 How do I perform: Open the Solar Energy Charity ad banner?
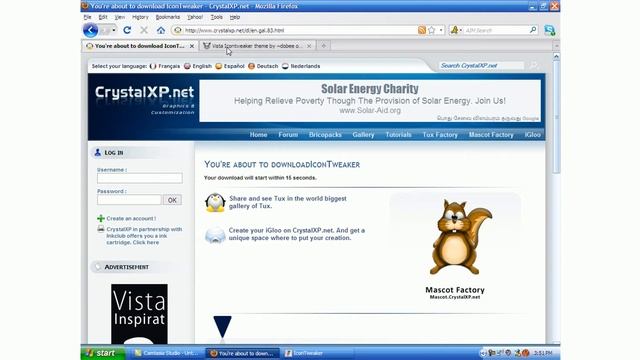[x=370, y=100]
